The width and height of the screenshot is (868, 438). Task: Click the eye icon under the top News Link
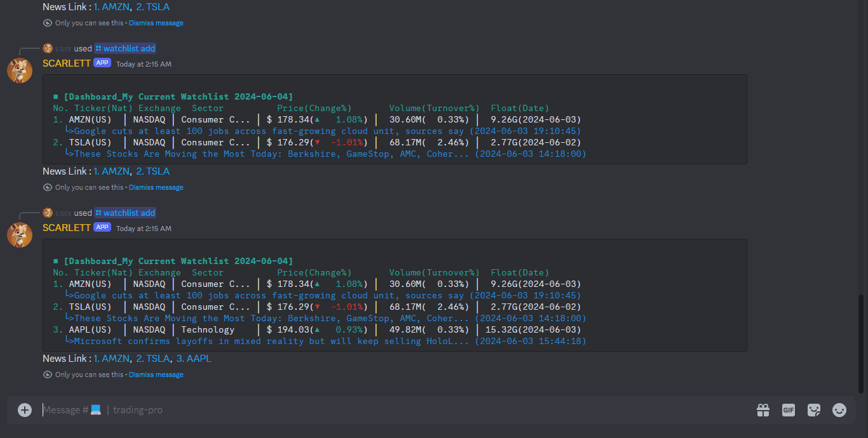coord(48,23)
